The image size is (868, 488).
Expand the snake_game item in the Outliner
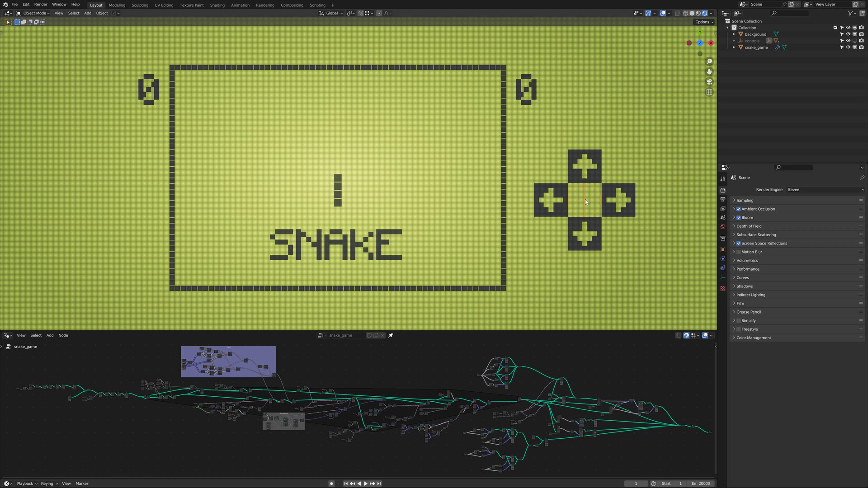tap(734, 47)
